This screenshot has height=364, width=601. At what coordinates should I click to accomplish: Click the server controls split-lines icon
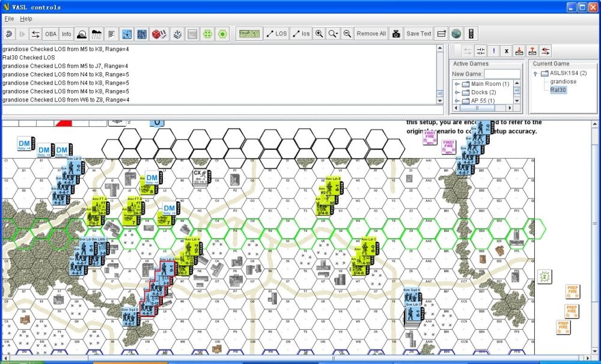click(480, 51)
